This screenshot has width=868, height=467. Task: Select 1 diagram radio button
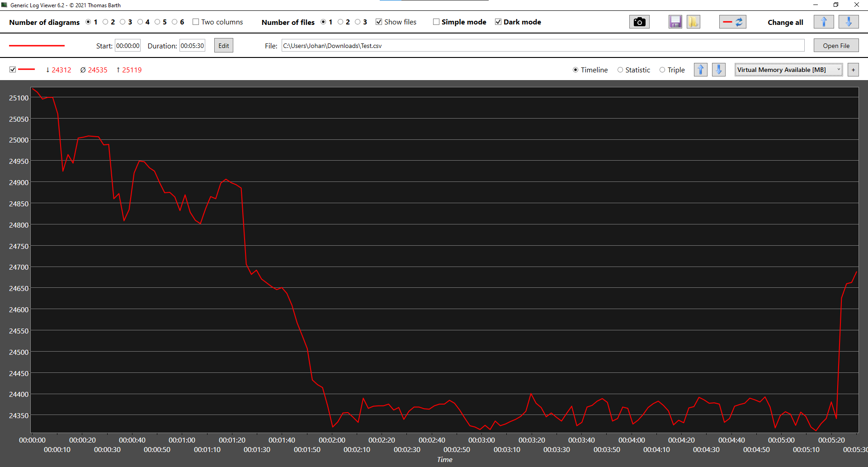tap(88, 22)
